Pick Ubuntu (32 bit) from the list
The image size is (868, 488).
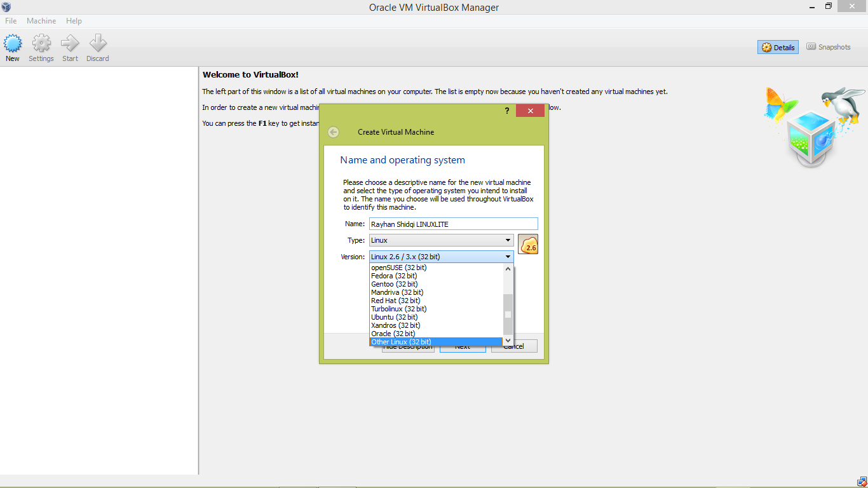coord(436,317)
